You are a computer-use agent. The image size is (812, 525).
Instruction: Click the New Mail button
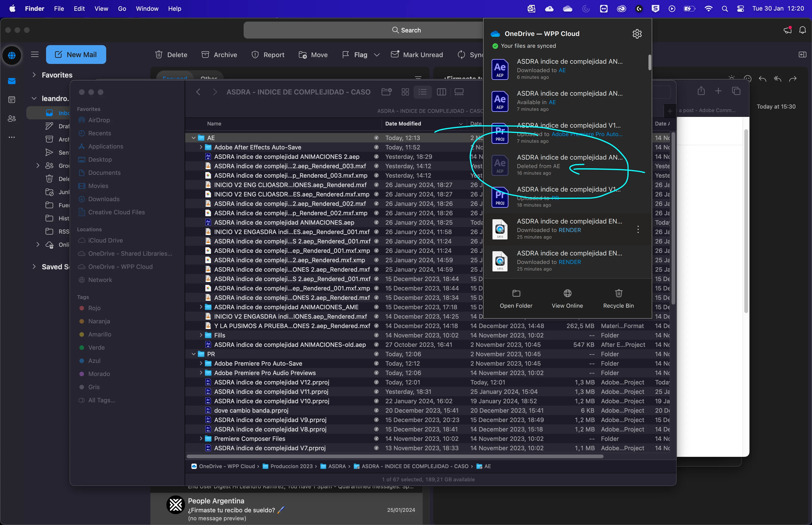(x=76, y=55)
